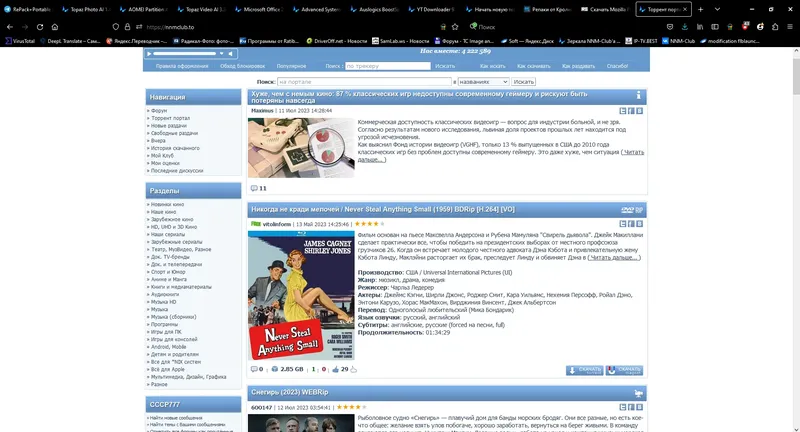Click the 'Скачать' torrent download button
Image resolution: width=800 pixels, height=432 pixels.
[584, 370]
